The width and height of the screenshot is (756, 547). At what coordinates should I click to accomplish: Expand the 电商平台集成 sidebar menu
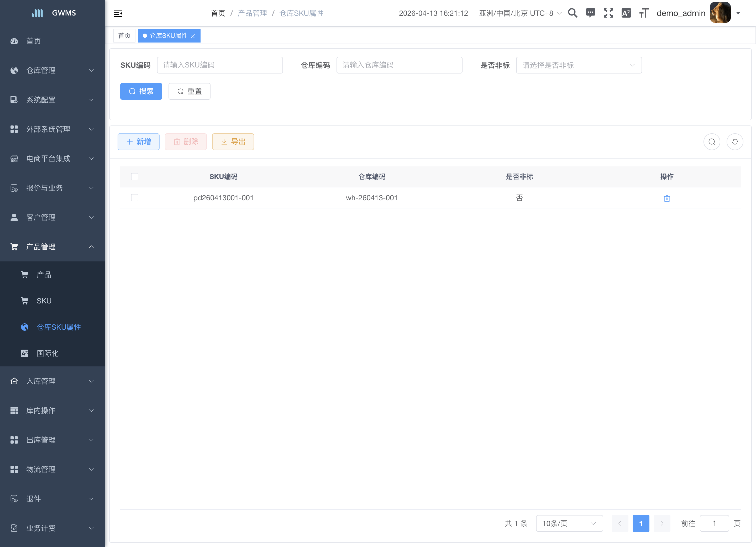tap(52, 159)
